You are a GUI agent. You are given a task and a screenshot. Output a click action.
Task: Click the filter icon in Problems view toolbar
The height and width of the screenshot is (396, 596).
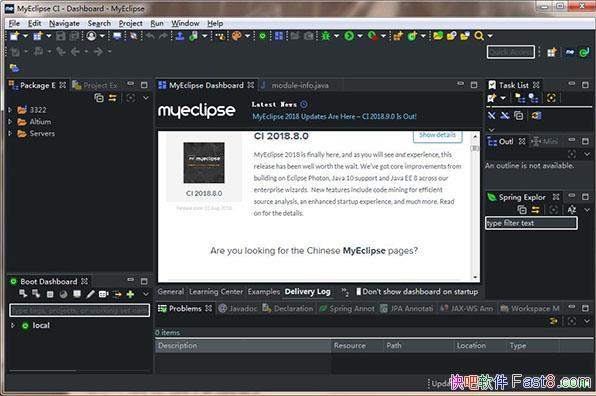pyautogui.click(x=554, y=321)
